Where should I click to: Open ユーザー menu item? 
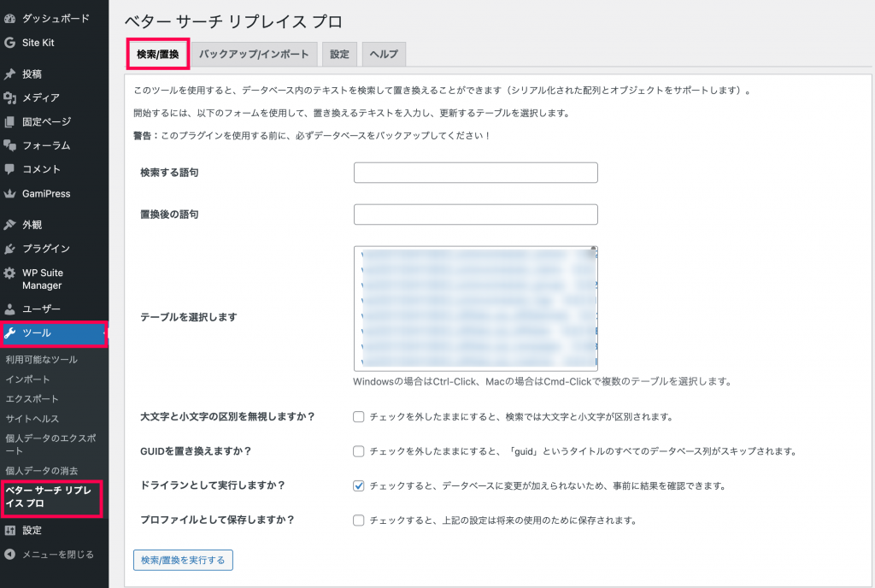pyautogui.click(x=41, y=309)
